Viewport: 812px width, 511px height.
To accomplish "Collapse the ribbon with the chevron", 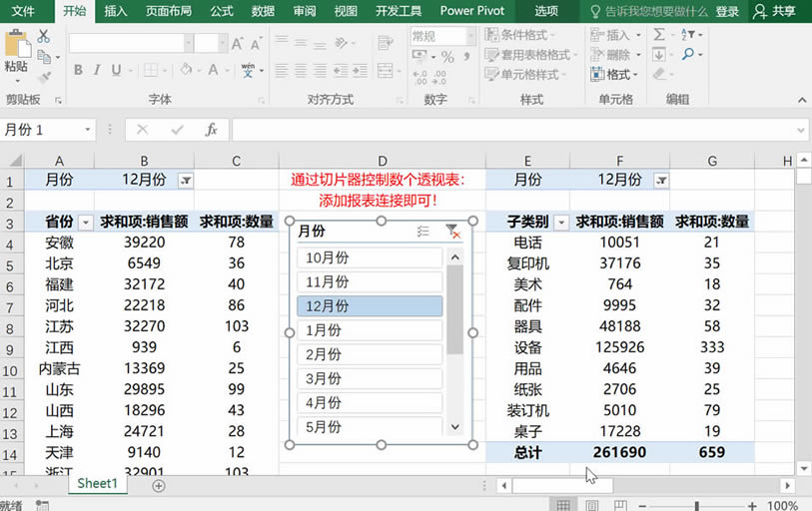I will click(x=802, y=100).
